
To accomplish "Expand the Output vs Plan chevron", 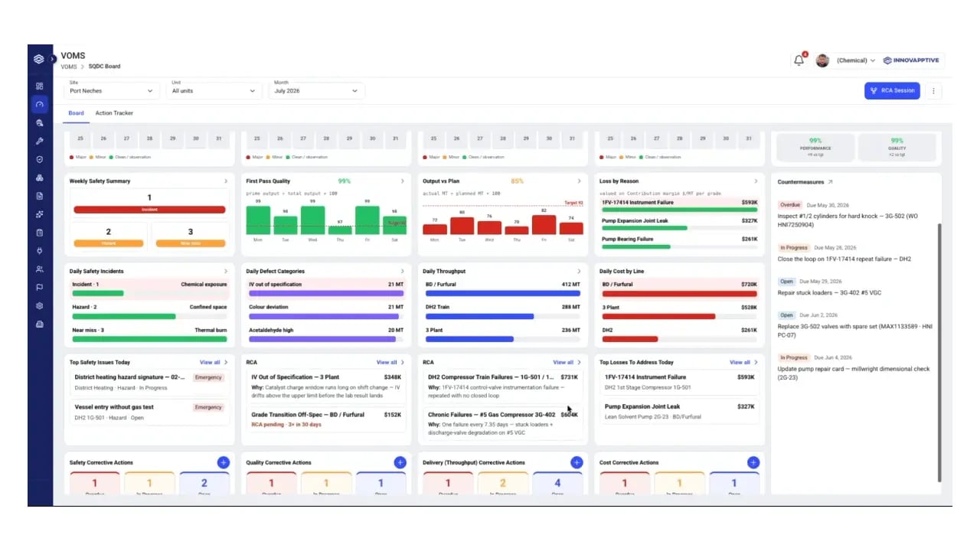I will point(580,181).
